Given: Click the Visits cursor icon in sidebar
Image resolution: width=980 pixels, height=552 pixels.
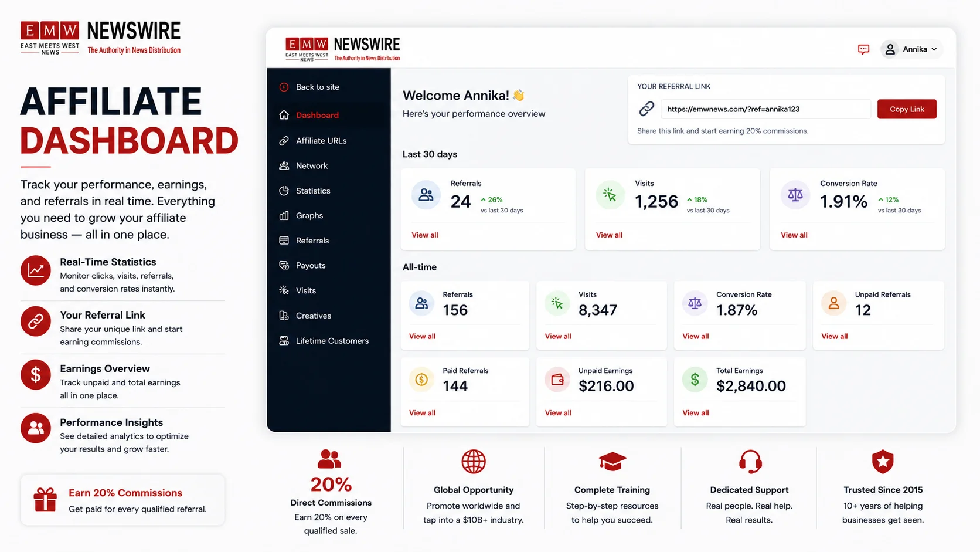Looking at the screenshot, I should pyautogui.click(x=284, y=290).
